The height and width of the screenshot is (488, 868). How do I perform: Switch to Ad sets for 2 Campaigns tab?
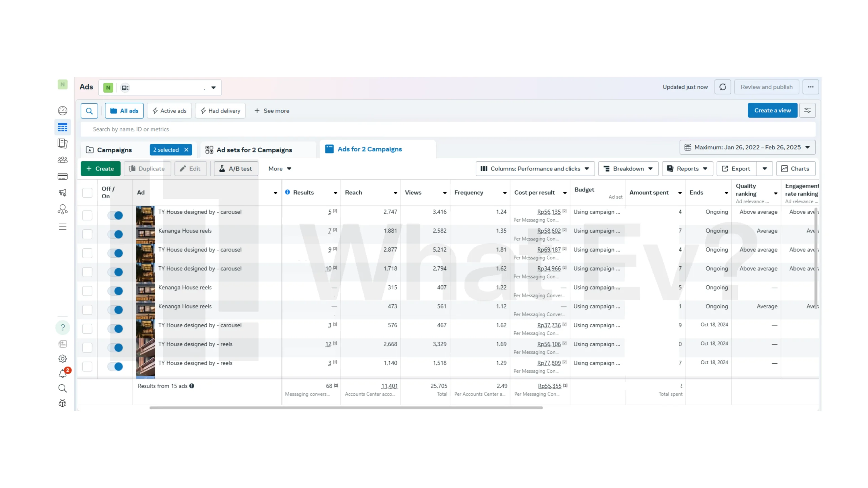pos(254,150)
